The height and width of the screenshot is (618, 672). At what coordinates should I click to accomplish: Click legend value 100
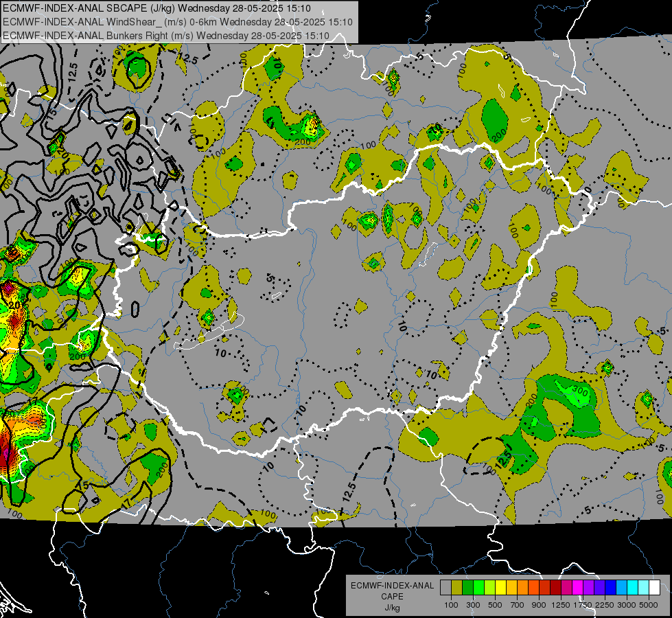point(451,605)
